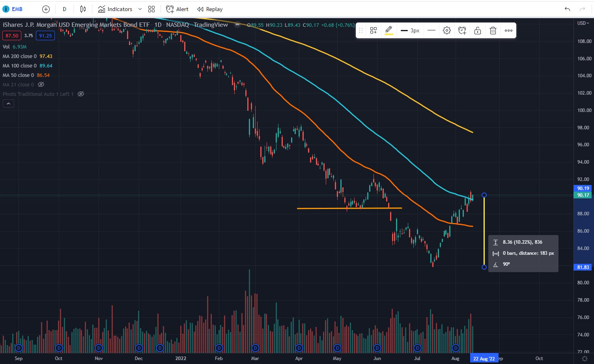Open the candlestick chart style menu
The image size is (594, 364).
pyautogui.click(x=83, y=9)
